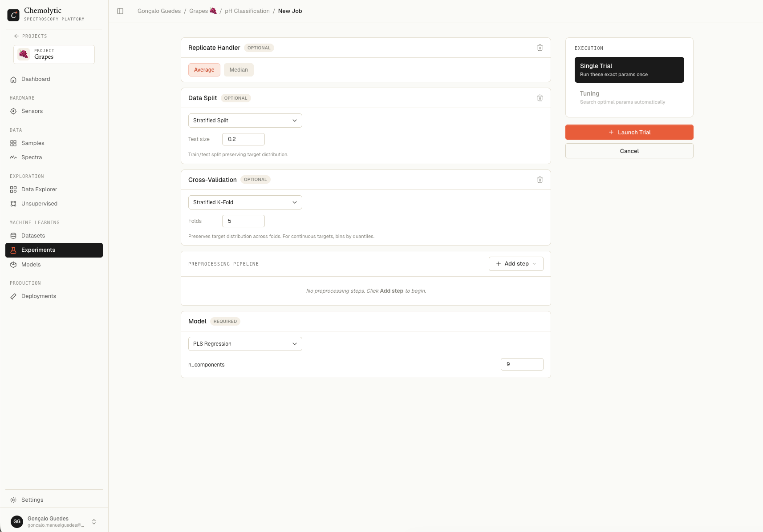Viewport: 763px width, 532px height.
Task: Open Stratified Split dropdown
Action: 245,121
